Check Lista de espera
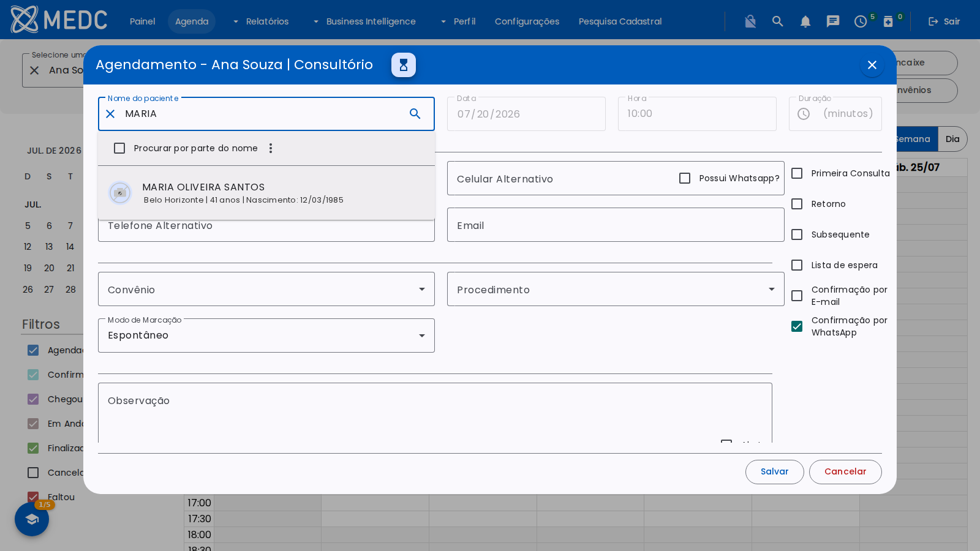 (x=797, y=265)
